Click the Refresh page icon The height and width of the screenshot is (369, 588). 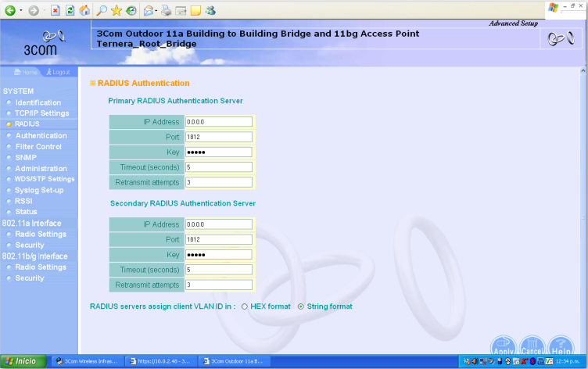point(70,10)
